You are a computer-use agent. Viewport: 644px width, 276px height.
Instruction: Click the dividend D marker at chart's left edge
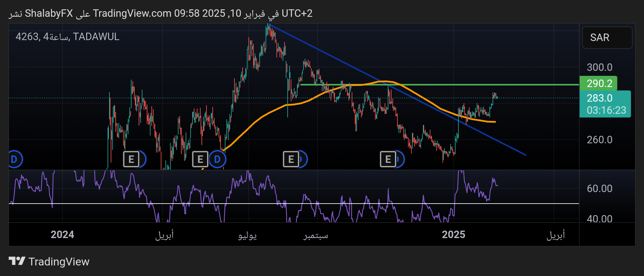(x=14, y=159)
